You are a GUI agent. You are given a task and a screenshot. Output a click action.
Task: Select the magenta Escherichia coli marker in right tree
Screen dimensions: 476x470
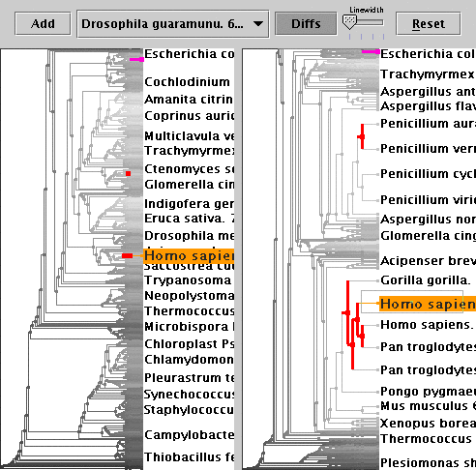coord(371,51)
